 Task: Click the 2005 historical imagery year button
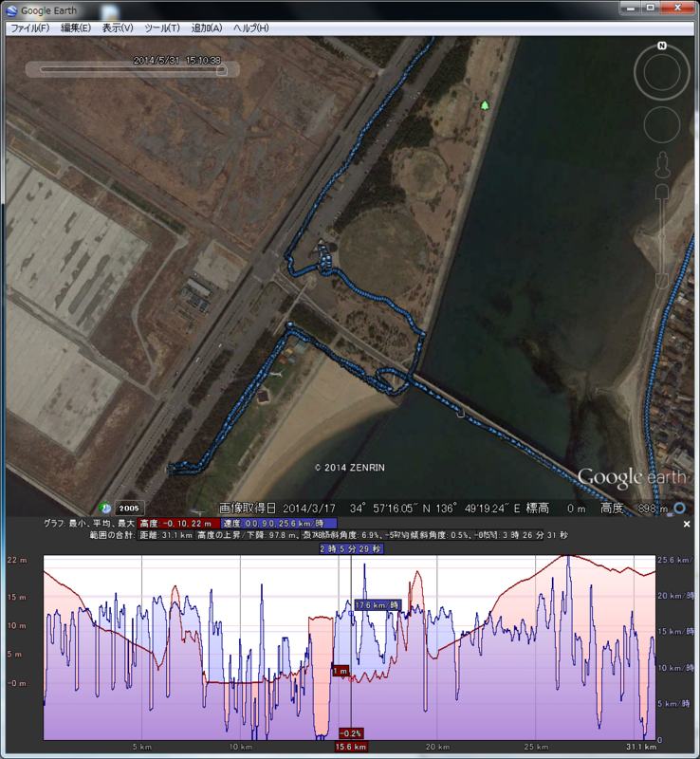[x=129, y=508]
